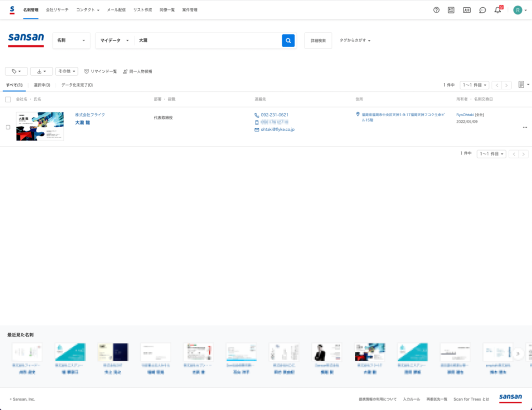Expand タグからさがす dropdown

tap(355, 40)
